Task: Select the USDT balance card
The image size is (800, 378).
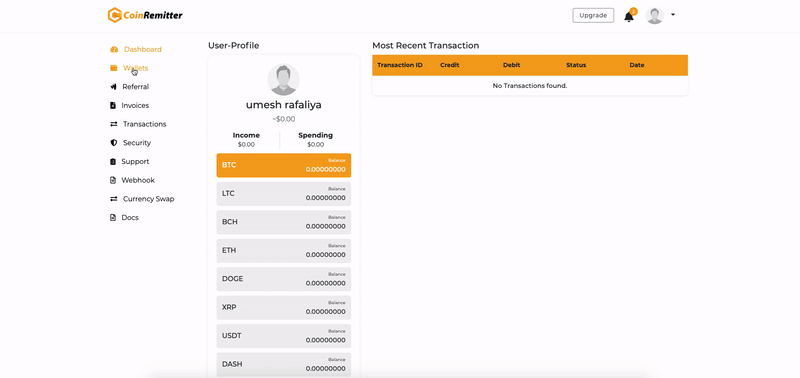Action: (284, 336)
